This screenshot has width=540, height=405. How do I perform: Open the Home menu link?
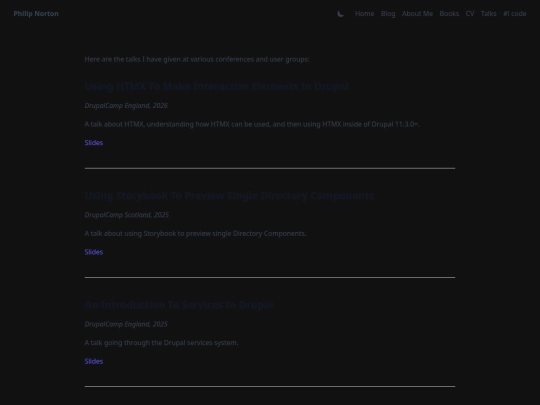click(364, 14)
